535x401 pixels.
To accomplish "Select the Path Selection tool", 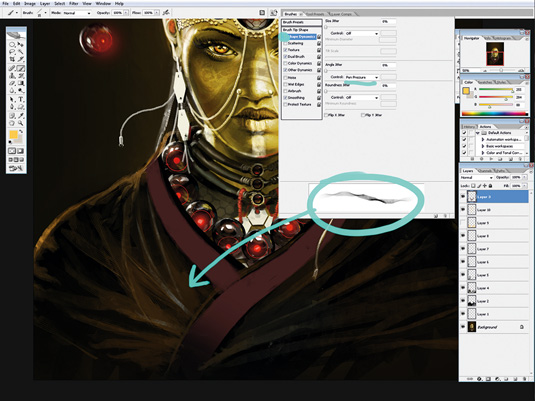I will click(12, 100).
